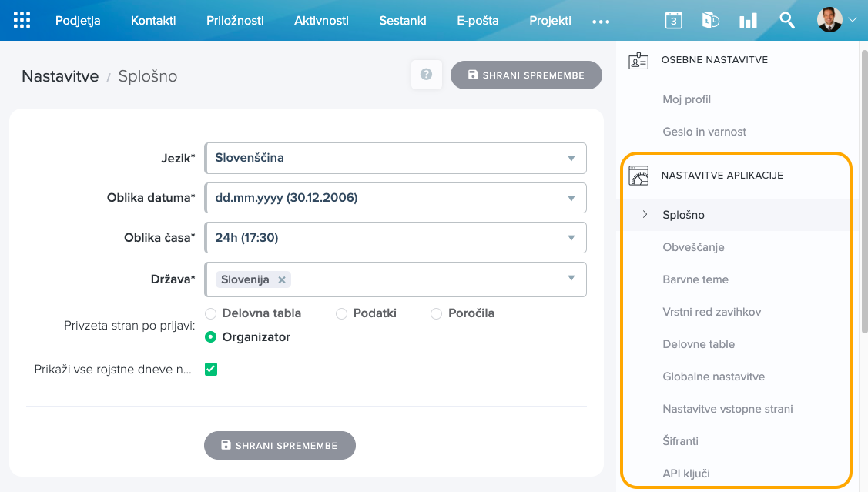Viewport: 868px width, 492px height.
Task: Open the Sestanki menu item
Action: [402, 21]
